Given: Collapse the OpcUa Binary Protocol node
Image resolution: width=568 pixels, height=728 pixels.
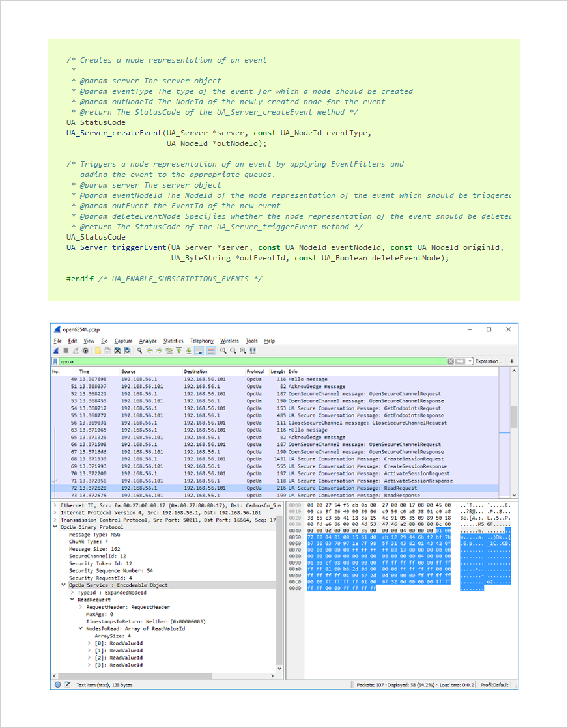Looking at the screenshot, I should pos(55,527).
